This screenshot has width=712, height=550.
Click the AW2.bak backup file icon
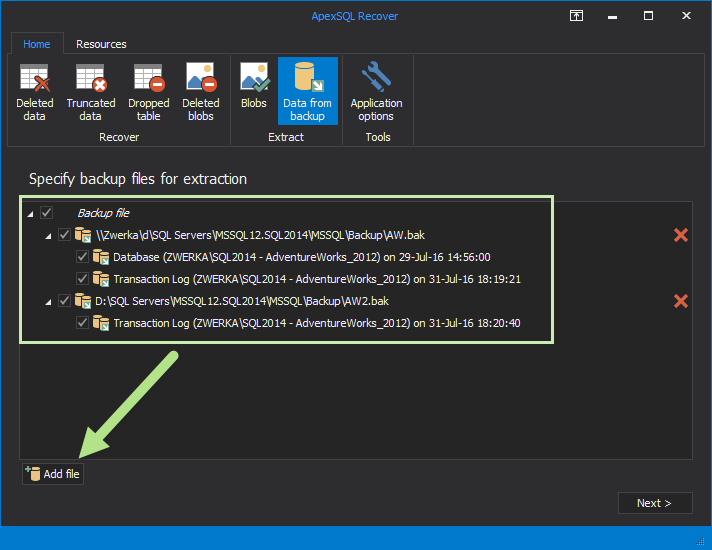83,301
